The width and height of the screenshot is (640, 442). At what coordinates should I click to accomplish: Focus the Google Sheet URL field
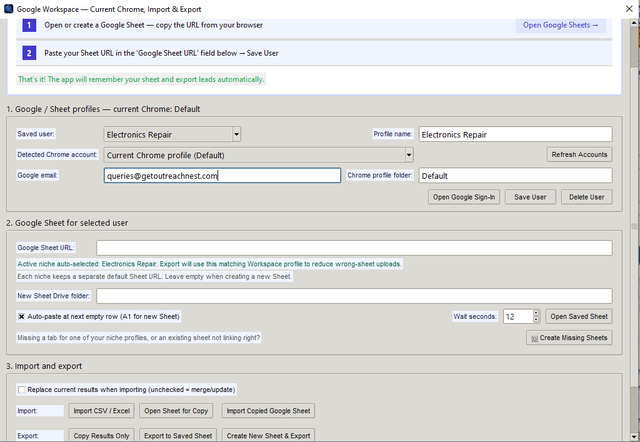click(x=354, y=248)
